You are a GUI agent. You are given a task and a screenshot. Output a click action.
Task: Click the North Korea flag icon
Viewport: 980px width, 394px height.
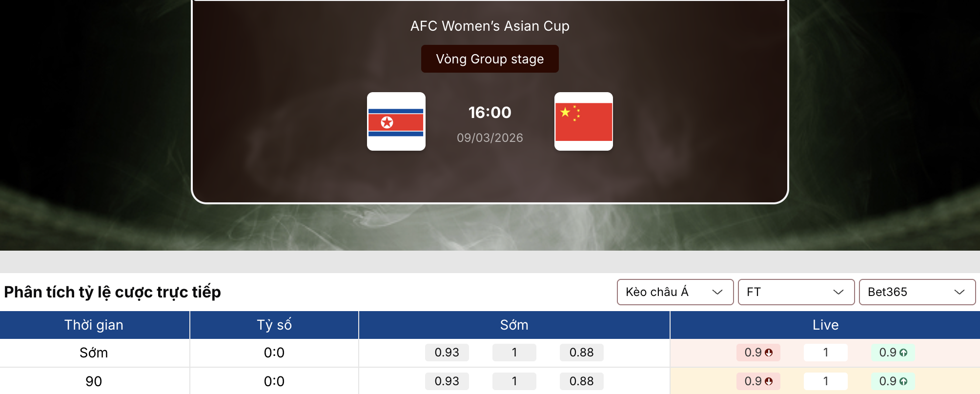(x=396, y=121)
